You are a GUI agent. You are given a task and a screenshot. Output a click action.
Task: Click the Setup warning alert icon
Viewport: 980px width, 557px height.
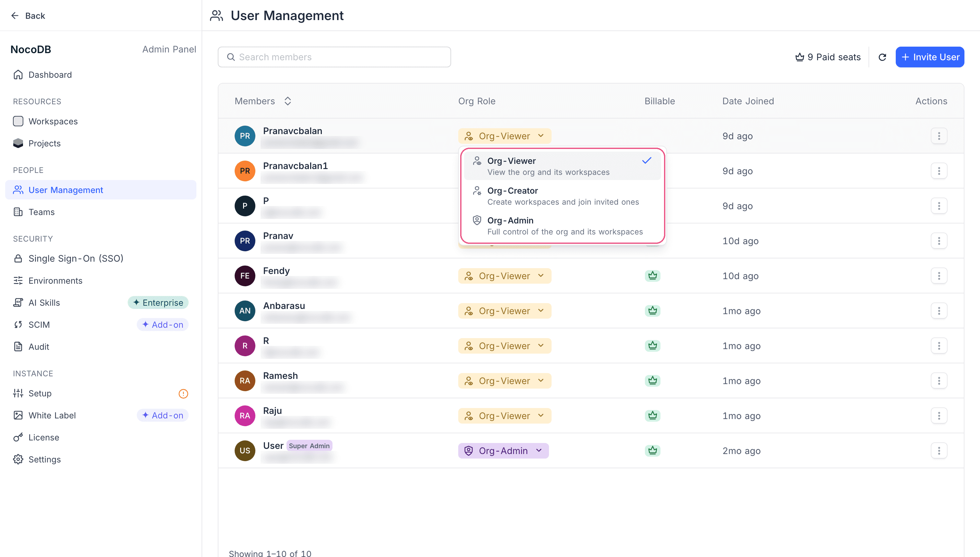pyautogui.click(x=183, y=394)
